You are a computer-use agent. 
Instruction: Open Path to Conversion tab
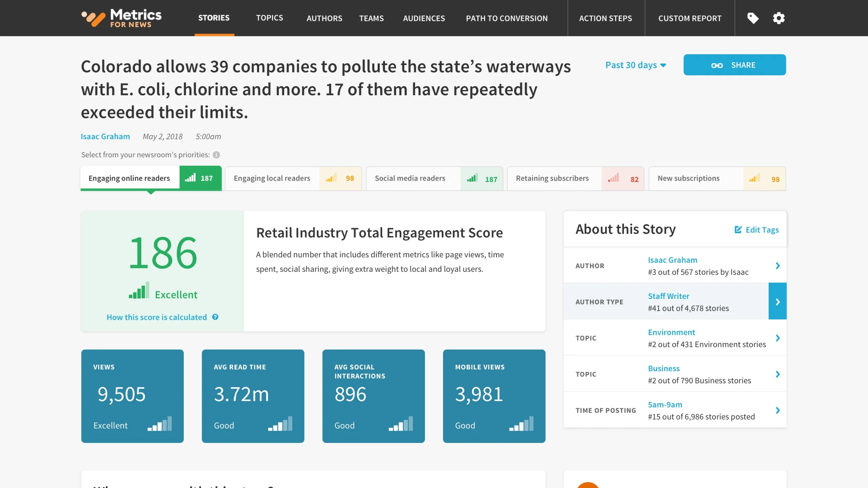click(507, 18)
